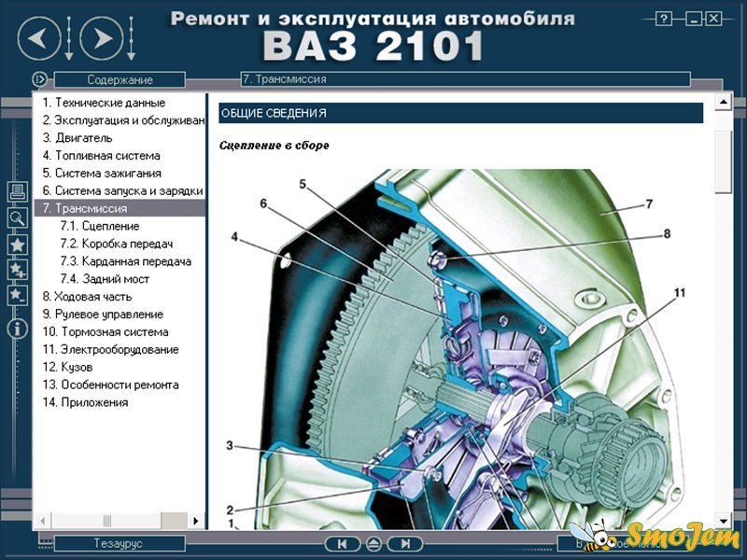747x560 pixels.
Task: Open bookmarks with the star icon
Action: coord(18,245)
